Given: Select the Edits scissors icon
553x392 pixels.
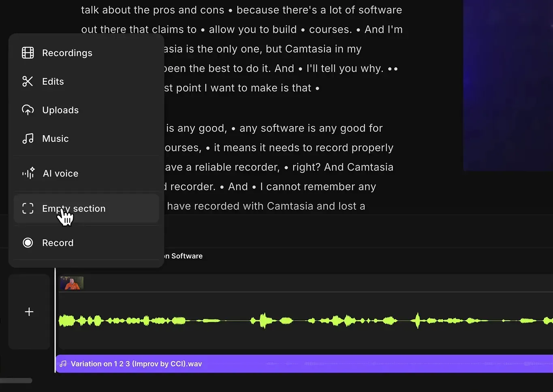Looking at the screenshot, I should (x=28, y=81).
